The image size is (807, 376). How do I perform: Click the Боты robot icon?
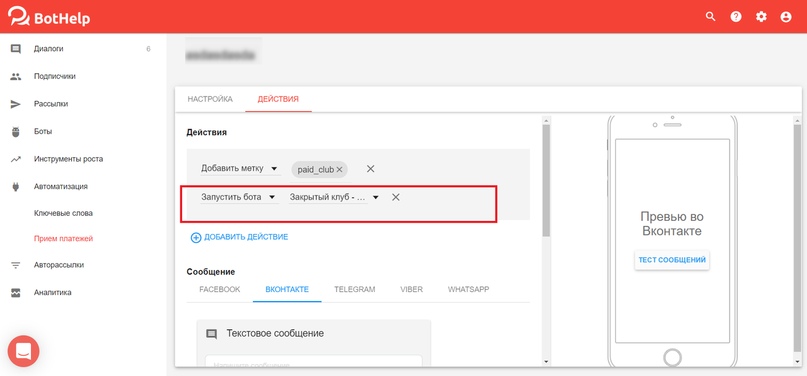coord(16,132)
